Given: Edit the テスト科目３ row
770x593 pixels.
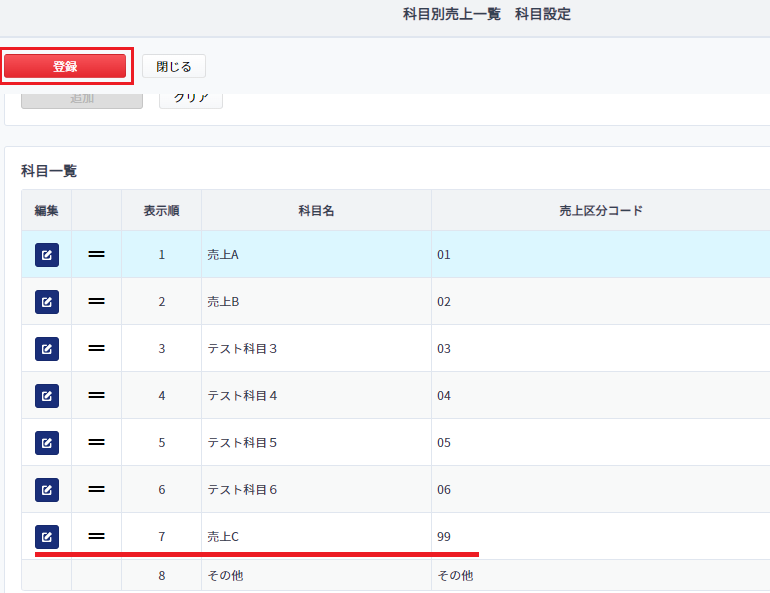Looking at the screenshot, I should (47, 349).
